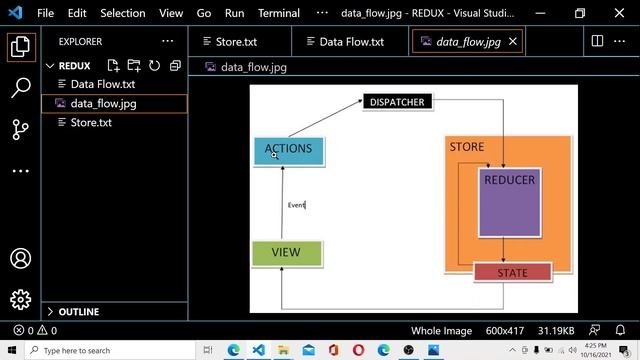Open the errors and warnings indicator
The width and height of the screenshot is (640, 360).
coord(35,330)
